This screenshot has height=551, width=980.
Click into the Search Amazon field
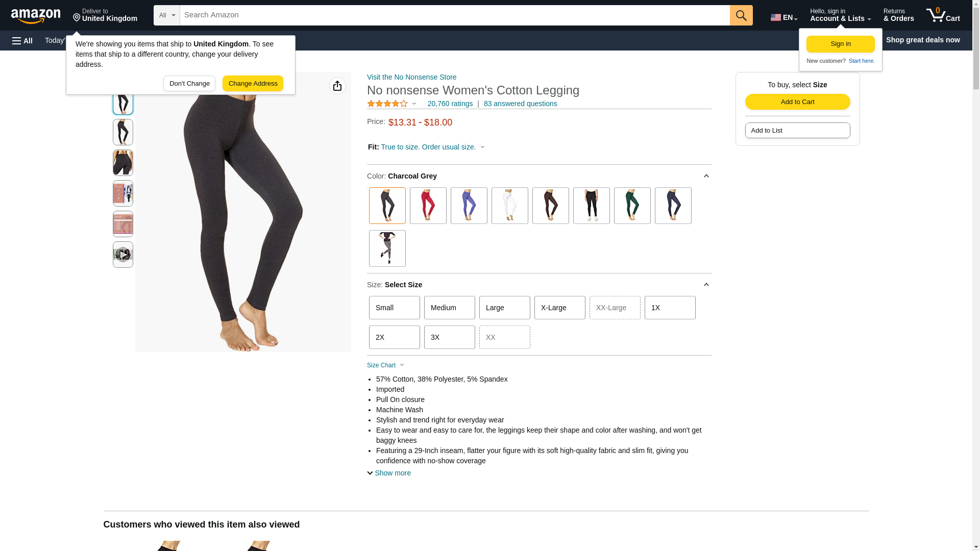pyautogui.click(x=455, y=15)
